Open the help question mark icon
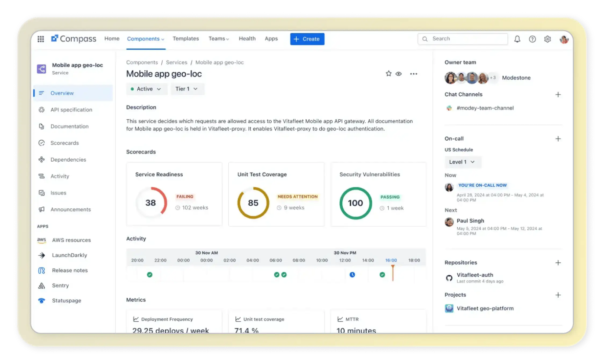The image size is (604, 364). pyautogui.click(x=532, y=39)
